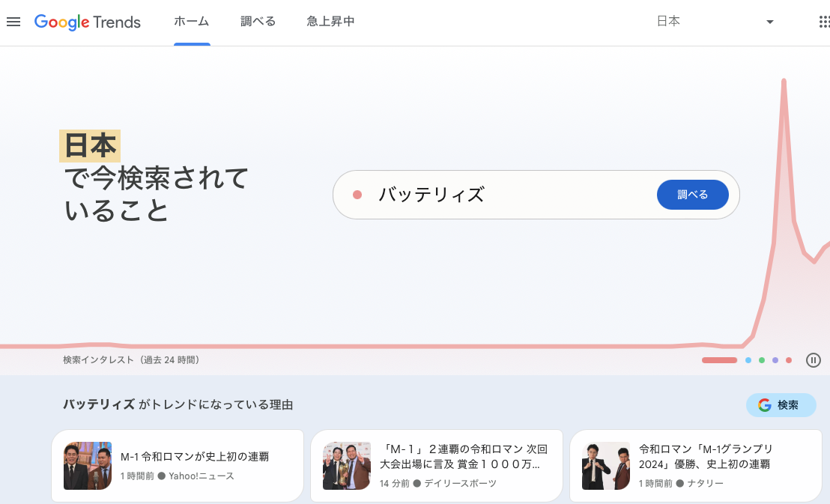Switch to the ホーム tab
Image resolution: width=830 pixels, height=504 pixels.
(x=192, y=22)
